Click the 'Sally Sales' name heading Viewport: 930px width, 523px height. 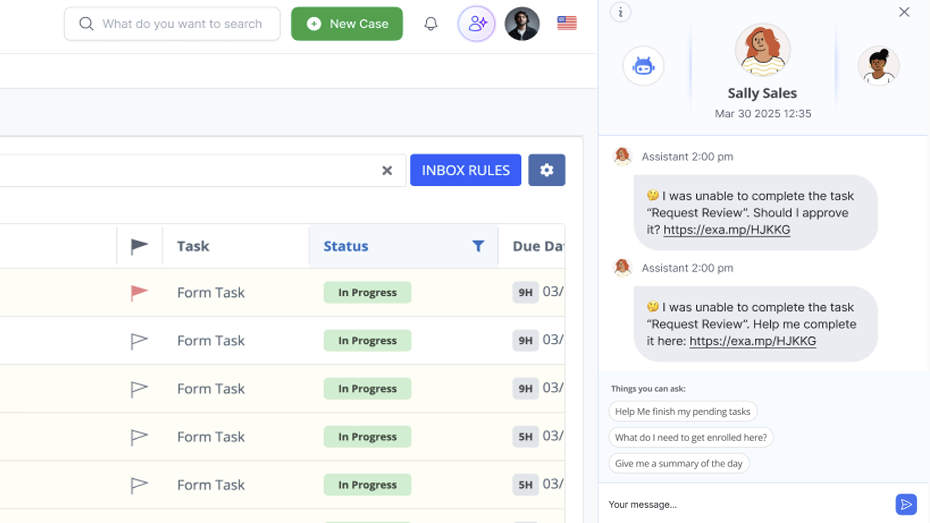(x=762, y=93)
